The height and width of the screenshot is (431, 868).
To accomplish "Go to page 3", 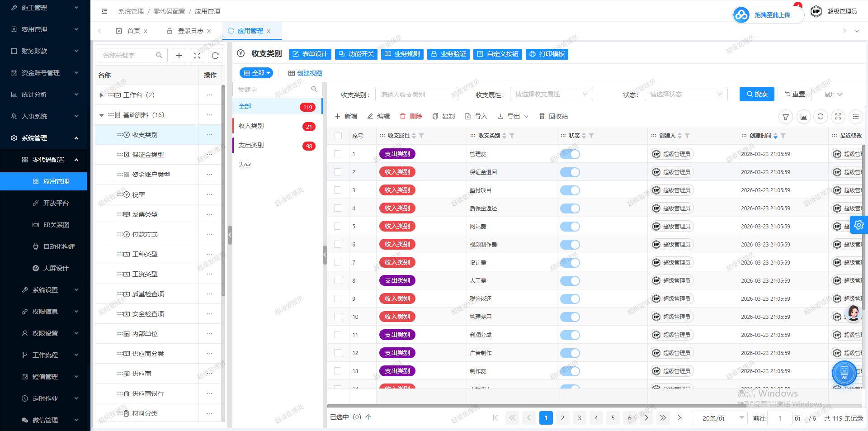I will pyautogui.click(x=580, y=418).
